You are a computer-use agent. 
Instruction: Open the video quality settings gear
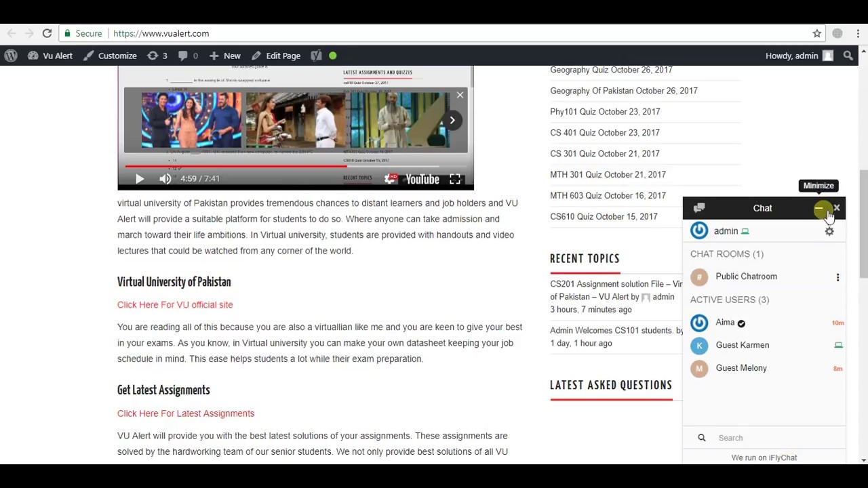390,179
